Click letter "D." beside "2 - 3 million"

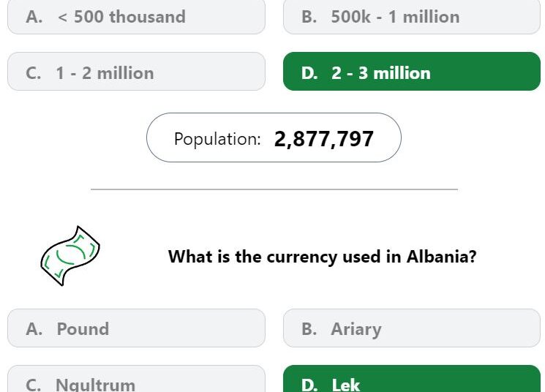309,72
